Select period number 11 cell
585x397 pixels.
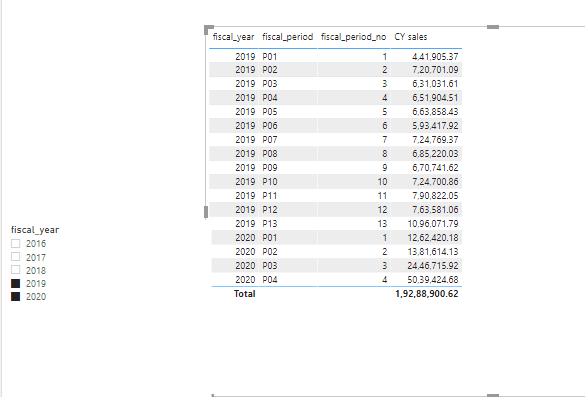pyautogui.click(x=382, y=196)
